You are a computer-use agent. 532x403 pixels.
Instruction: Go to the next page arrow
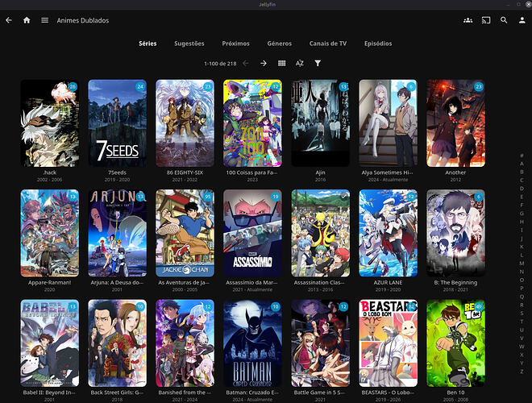(x=264, y=63)
